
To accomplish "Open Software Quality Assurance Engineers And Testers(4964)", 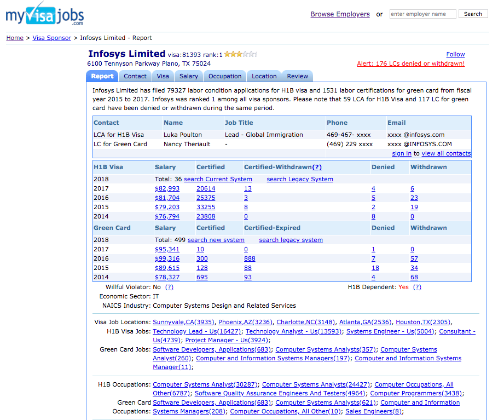I will coord(280,393).
